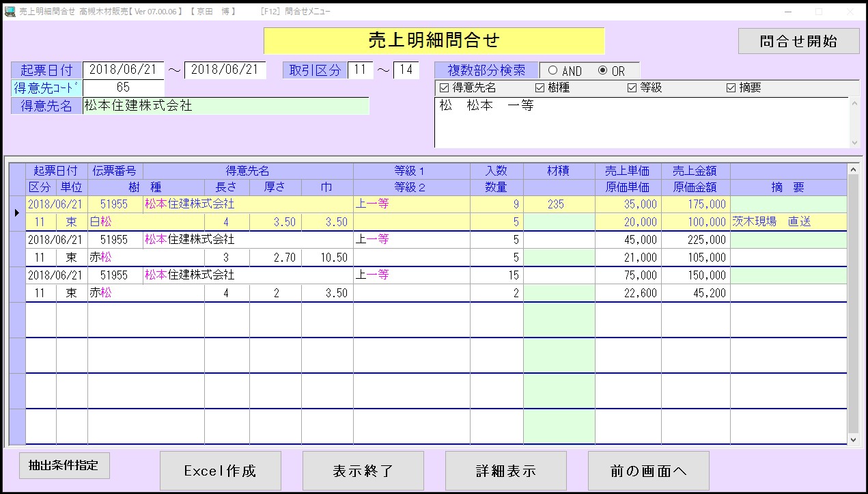Click the 取引区分 start field with 11
This screenshot has width=868, height=494.
[361, 70]
